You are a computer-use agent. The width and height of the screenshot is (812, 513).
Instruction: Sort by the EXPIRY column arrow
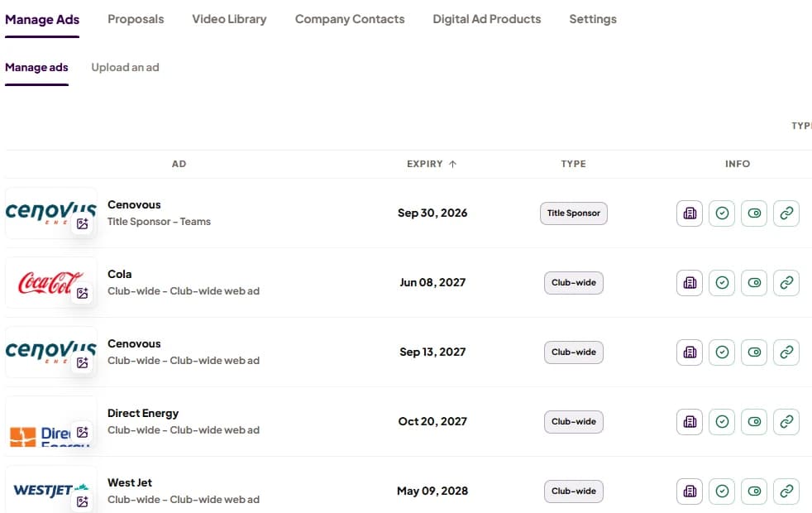point(452,165)
